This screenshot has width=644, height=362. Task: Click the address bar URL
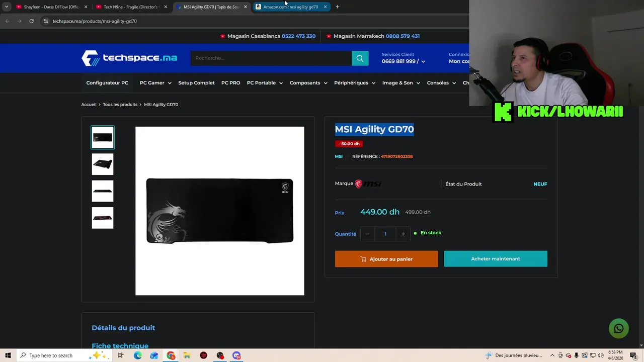tap(95, 21)
